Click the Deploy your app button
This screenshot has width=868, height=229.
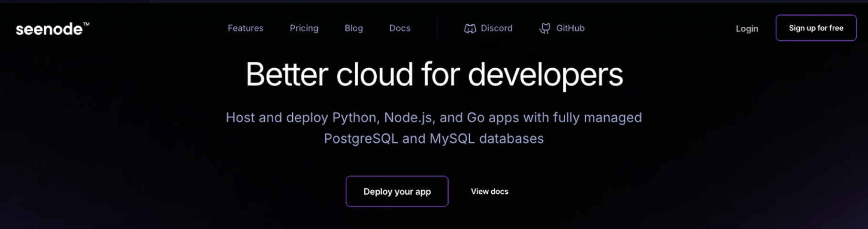(x=397, y=191)
